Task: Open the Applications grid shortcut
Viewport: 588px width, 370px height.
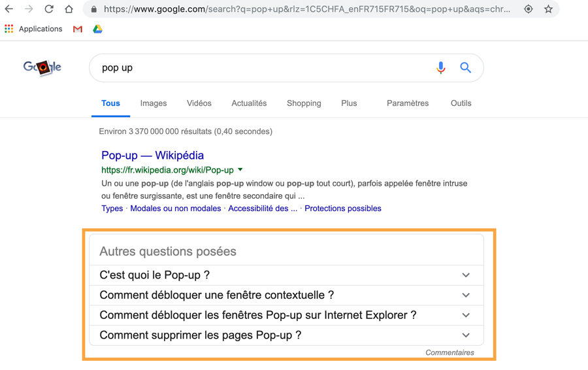Action: pos(33,29)
